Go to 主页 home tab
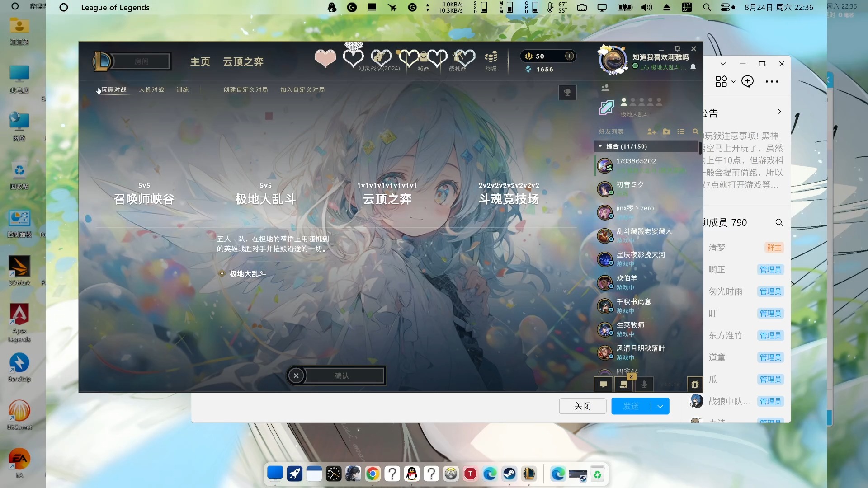 coord(200,61)
